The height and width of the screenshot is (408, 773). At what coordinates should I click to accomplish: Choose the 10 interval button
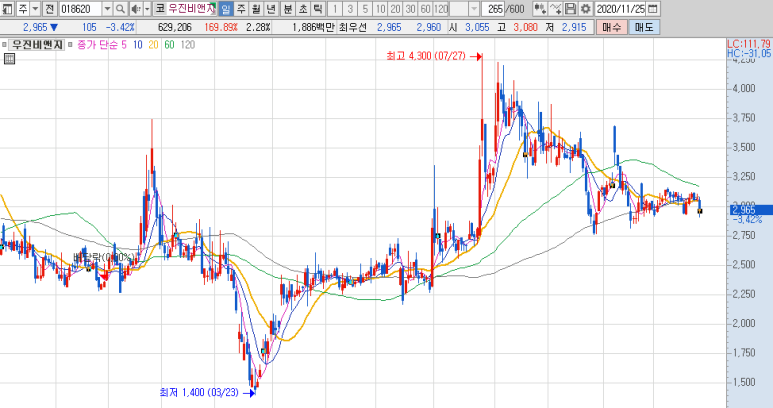tap(380, 8)
